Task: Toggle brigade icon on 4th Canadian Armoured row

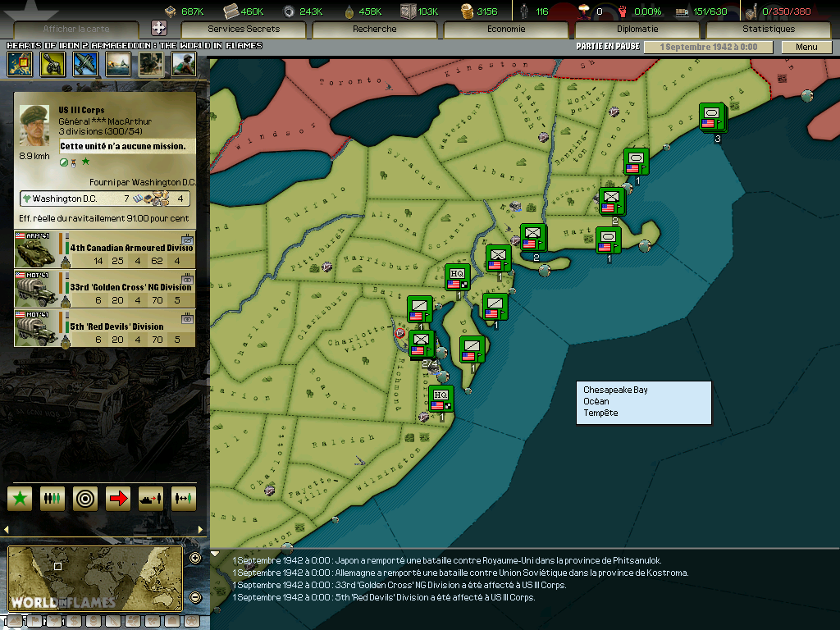Action: [x=187, y=239]
